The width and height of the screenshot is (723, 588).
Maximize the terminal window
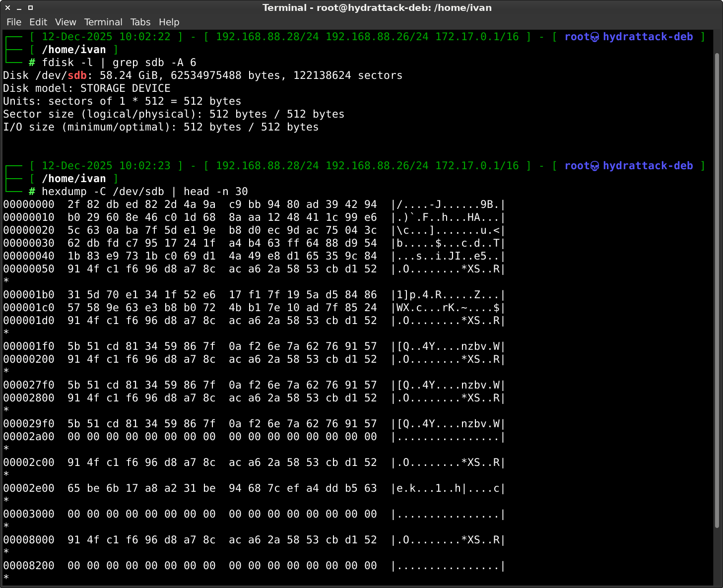pos(30,7)
